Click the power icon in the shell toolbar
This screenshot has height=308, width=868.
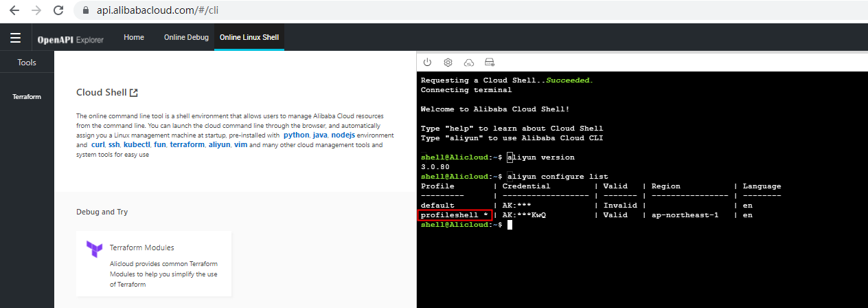click(x=427, y=62)
